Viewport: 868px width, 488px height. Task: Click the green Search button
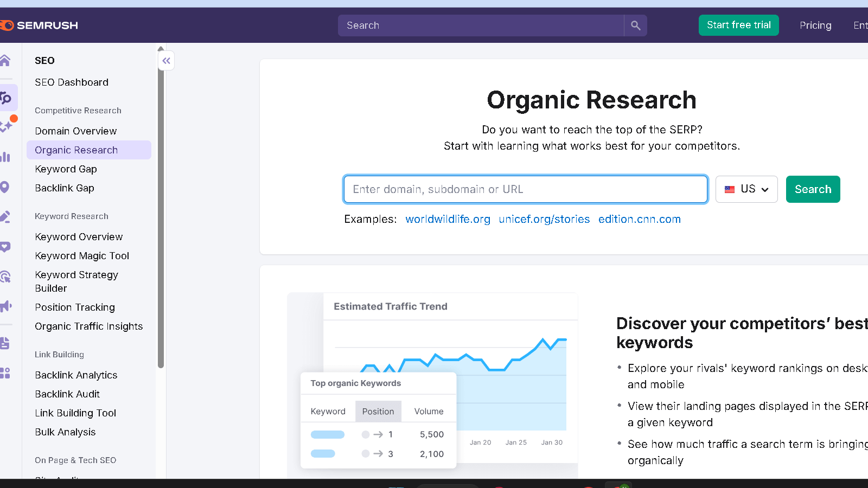point(812,189)
